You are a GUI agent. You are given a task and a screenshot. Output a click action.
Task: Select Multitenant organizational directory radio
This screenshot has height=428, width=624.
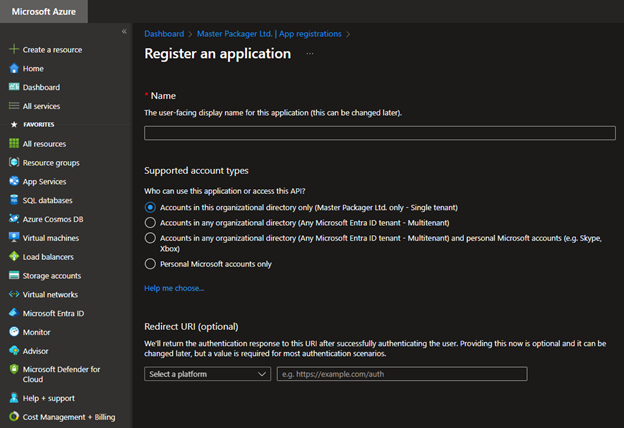tap(150, 223)
